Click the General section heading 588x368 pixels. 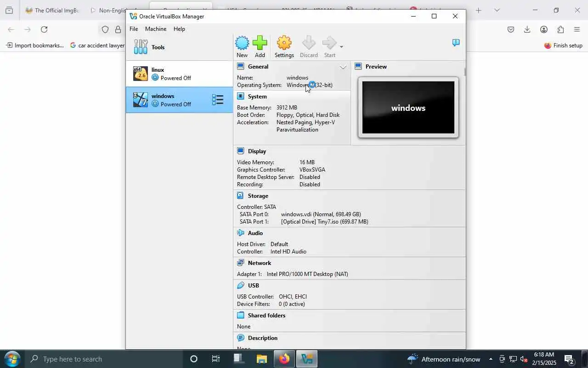click(x=258, y=67)
